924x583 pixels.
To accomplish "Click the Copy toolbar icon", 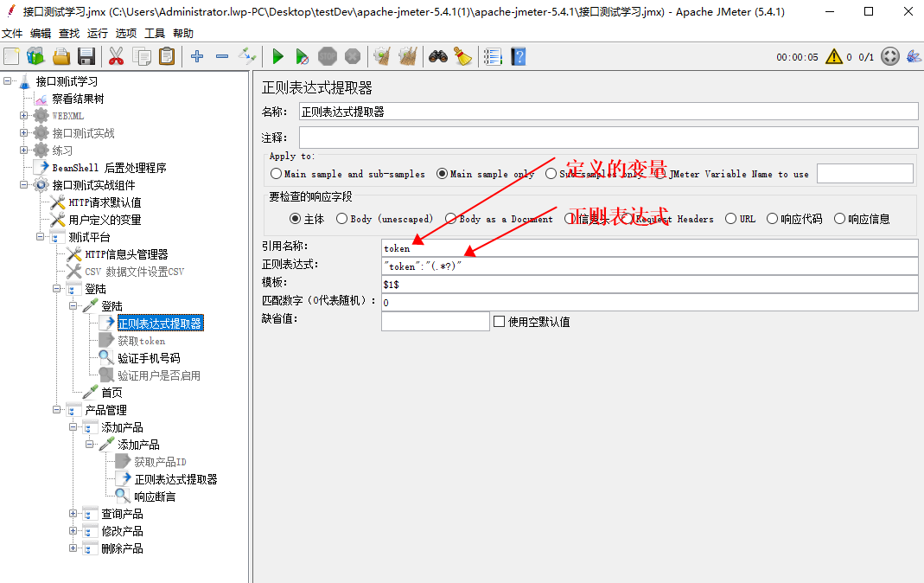I will click(x=142, y=56).
